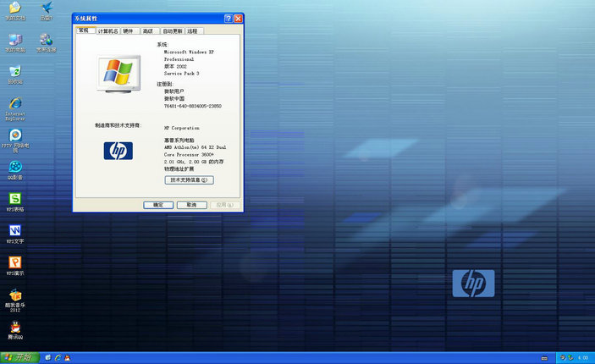Open the 腾讯QQ desktop icon
Image resolution: width=595 pixels, height=364 pixels.
pos(15,328)
